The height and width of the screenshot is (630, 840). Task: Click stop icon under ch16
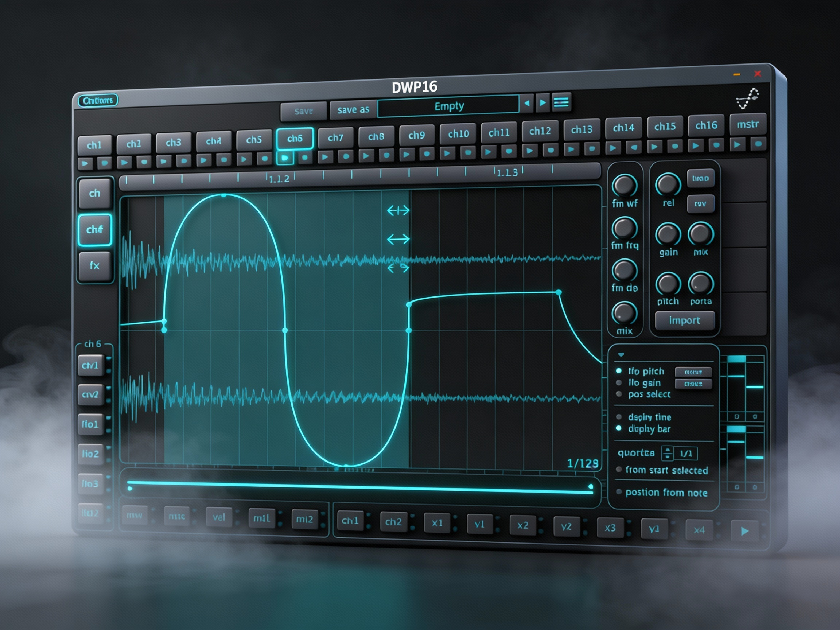click(716, 145)
